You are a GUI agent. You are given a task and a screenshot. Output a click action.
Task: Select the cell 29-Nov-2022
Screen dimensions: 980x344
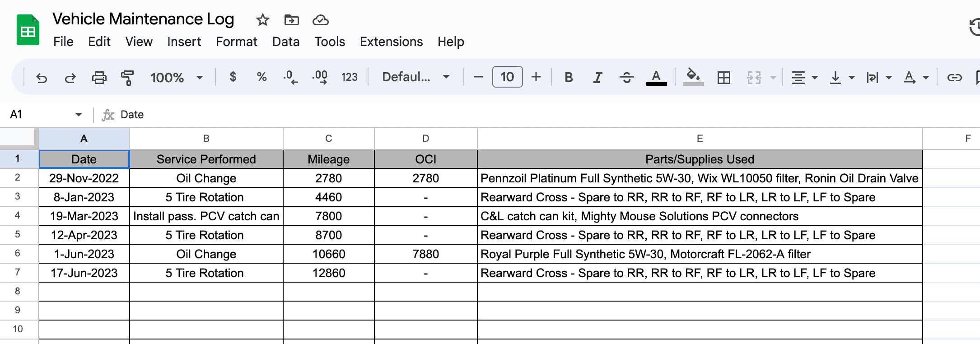(84, 178)
